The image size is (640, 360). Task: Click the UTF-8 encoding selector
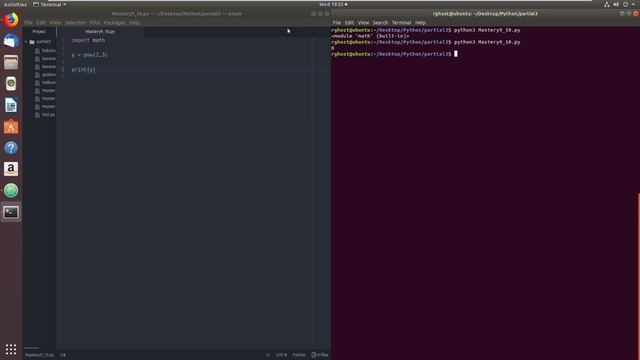coord(281,355)
